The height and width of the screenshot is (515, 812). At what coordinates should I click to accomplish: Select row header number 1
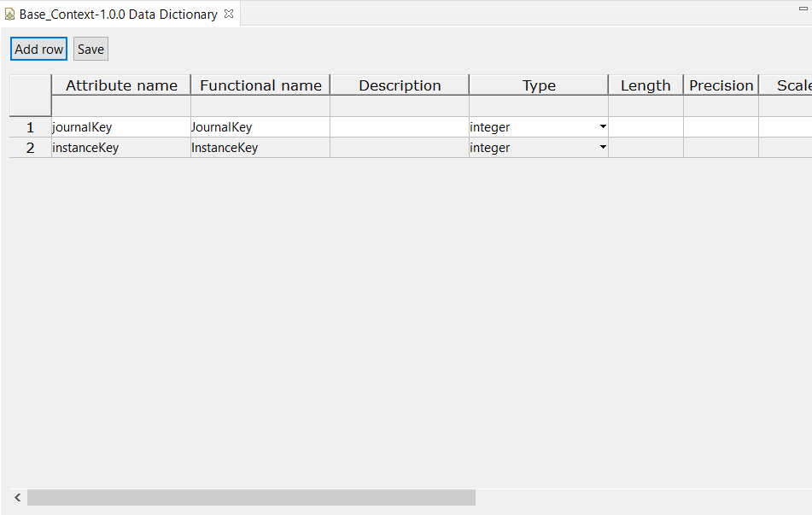tap(30, 127)
